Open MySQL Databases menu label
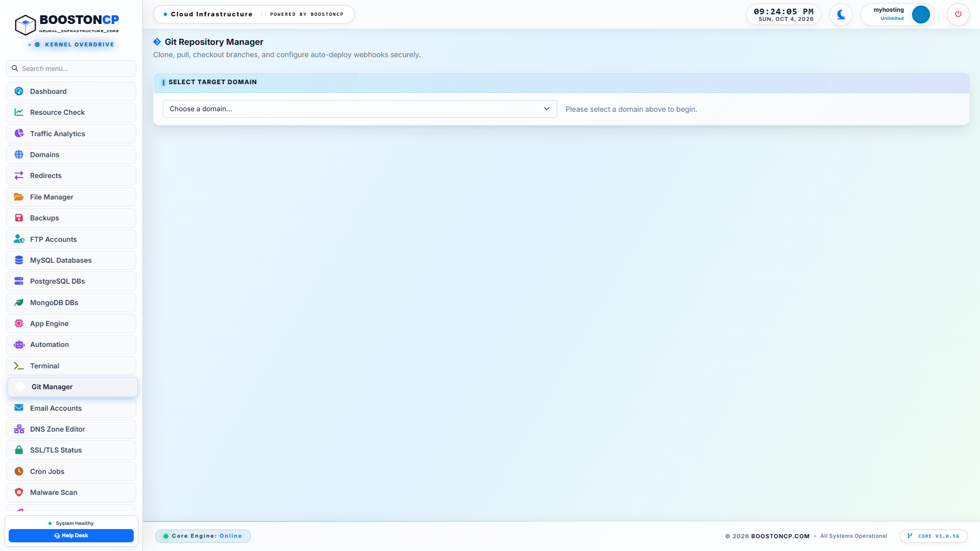 pyautogui.click(x=61, y=260)
